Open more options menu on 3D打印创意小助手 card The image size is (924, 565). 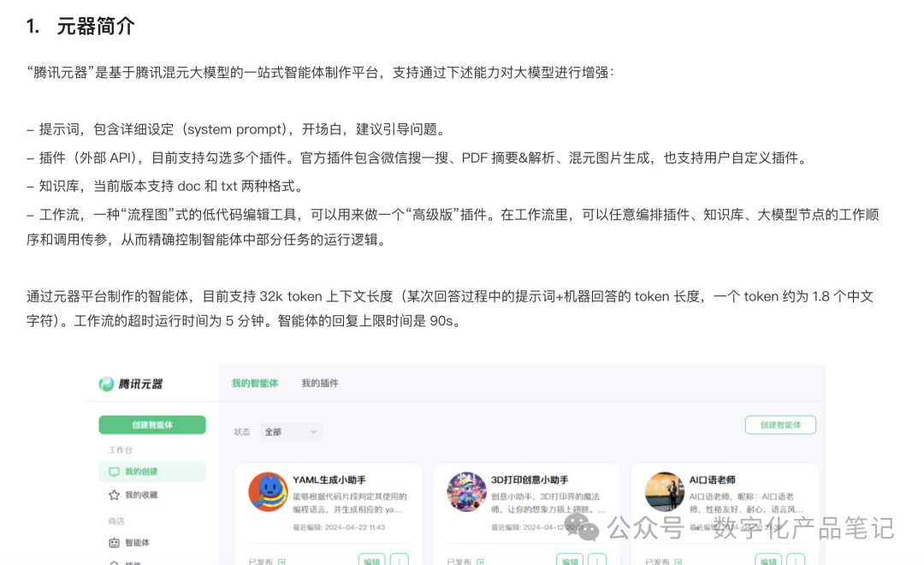tap(597, 561)
